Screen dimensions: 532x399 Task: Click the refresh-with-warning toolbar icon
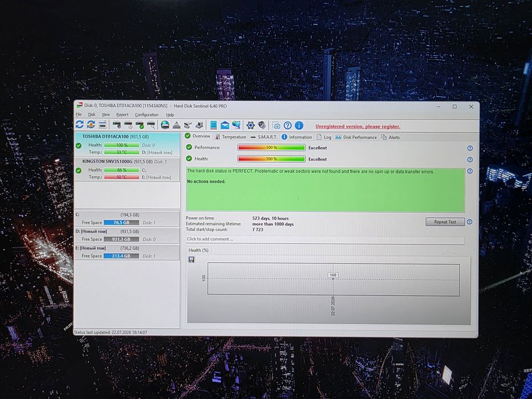[91, 125]
